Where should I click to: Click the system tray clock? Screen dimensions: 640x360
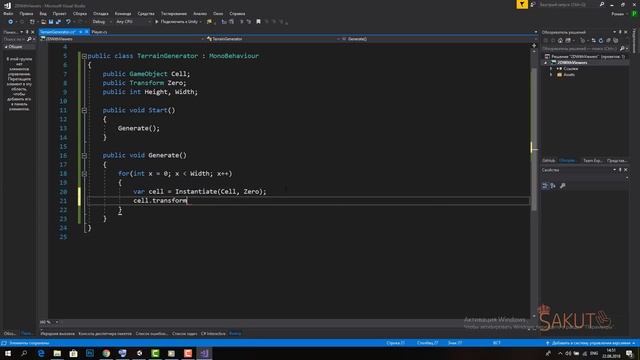(611, 353)
